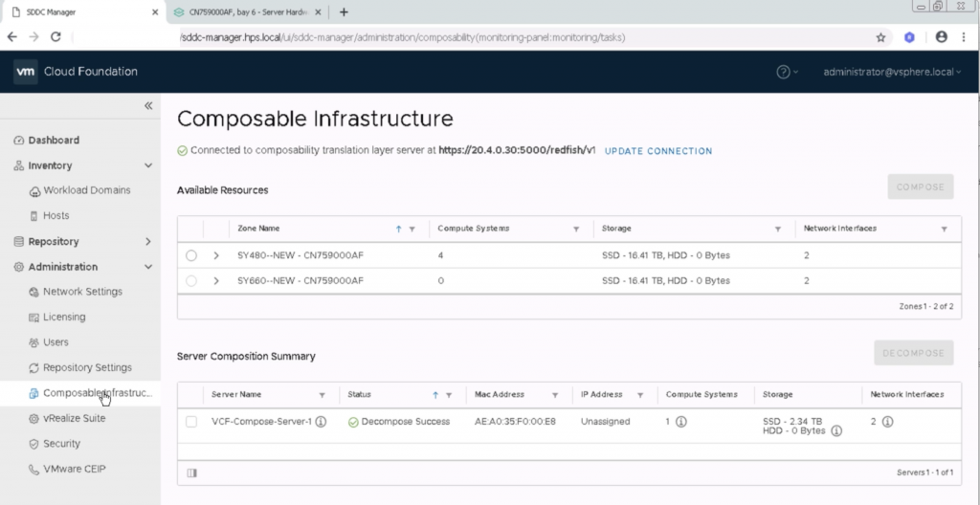The image size is (980, 505).
Task: Click the Repository icon in sidebar
Action: [19, 241]
